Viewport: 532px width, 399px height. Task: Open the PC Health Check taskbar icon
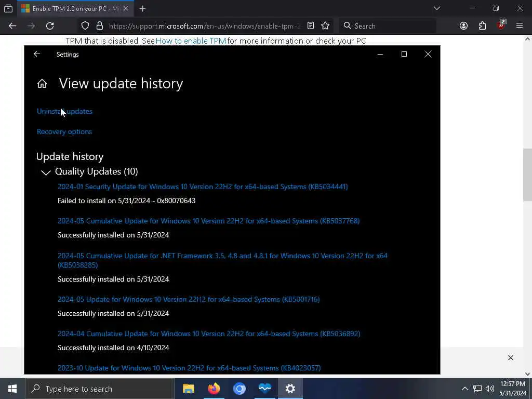(264, 389)
